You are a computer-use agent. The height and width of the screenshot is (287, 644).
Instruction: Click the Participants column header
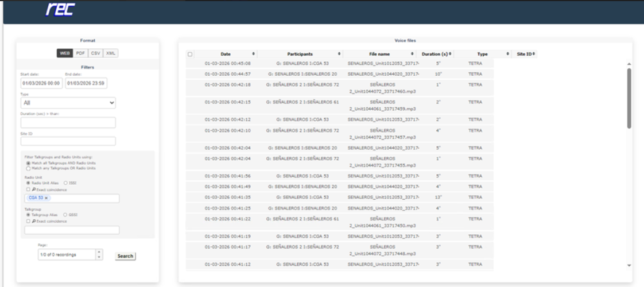pyautogui.click(x=300, y=54)
